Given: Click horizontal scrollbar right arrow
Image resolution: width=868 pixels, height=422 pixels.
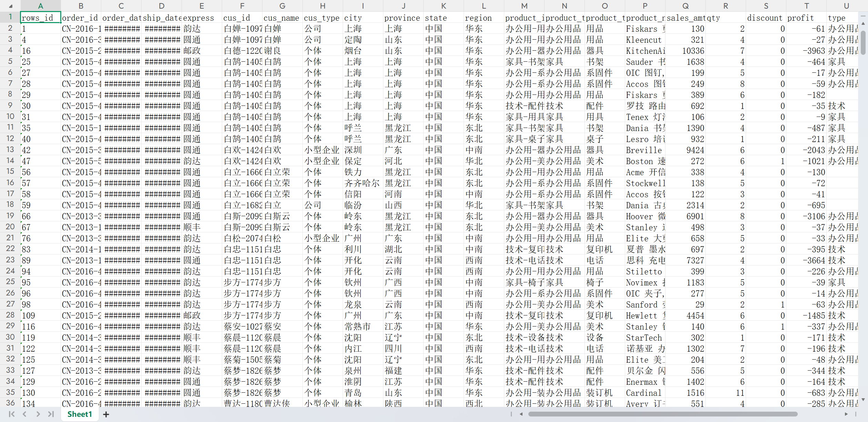Looking at the screenshot, I should (846, 414).
